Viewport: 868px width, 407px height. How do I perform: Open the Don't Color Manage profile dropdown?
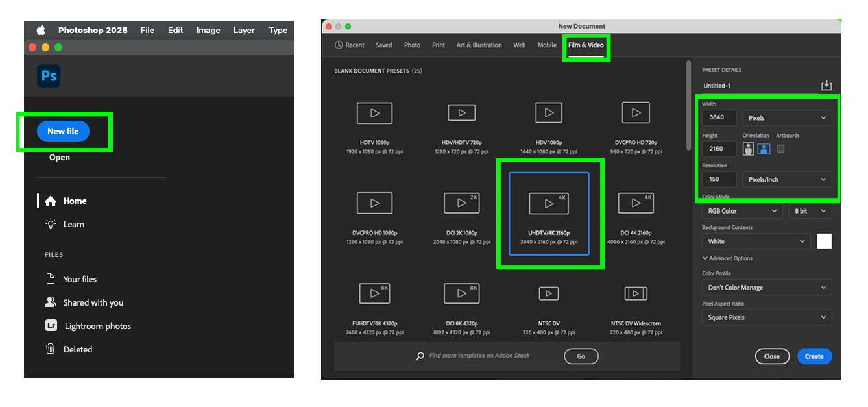767,288
